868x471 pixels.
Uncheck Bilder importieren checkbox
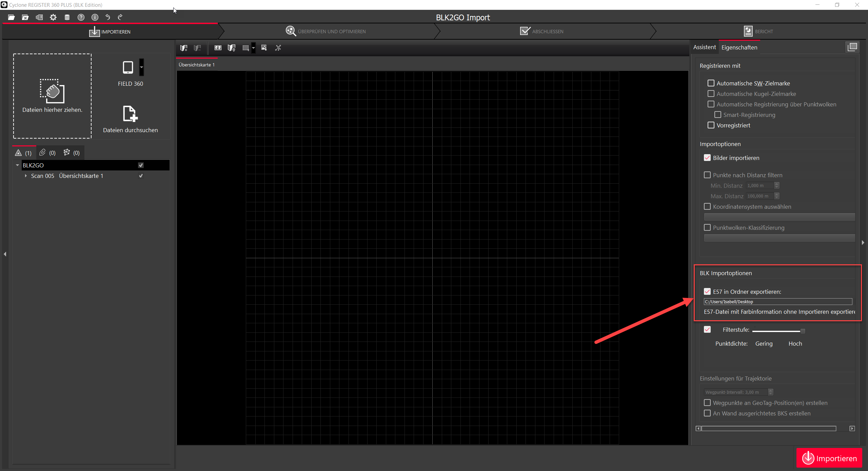707,158
